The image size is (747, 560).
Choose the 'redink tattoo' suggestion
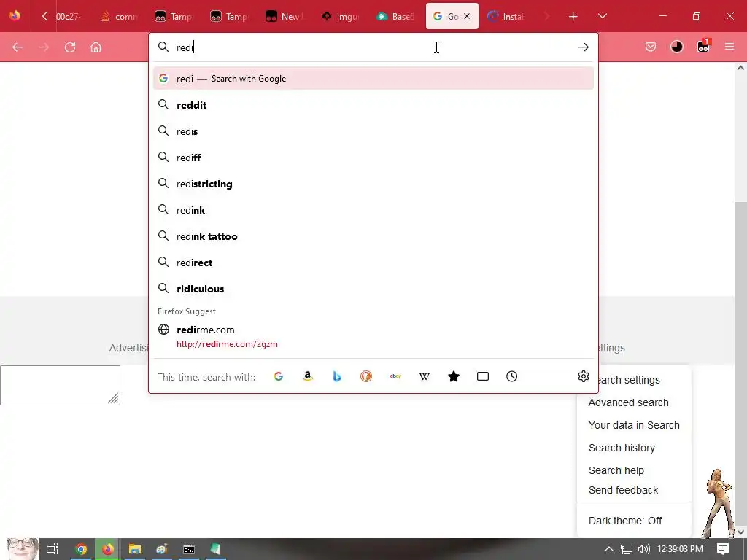point(373,236)
